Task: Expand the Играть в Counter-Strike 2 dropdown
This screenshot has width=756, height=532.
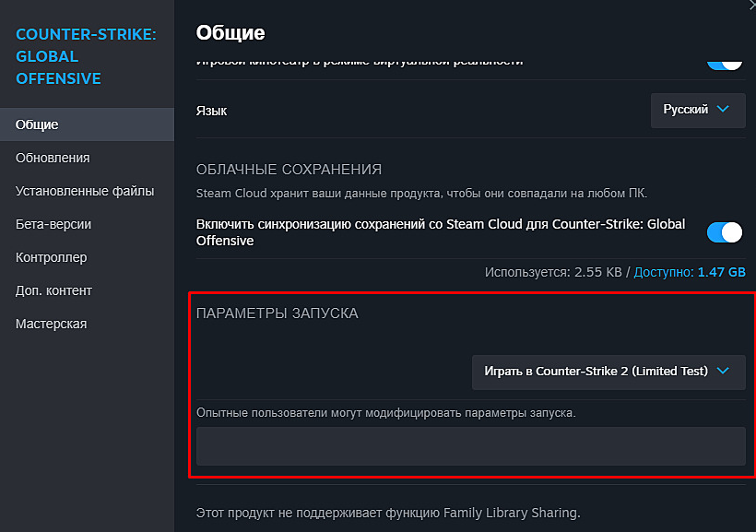Action: pyautogui.click(x=608, y=372)
